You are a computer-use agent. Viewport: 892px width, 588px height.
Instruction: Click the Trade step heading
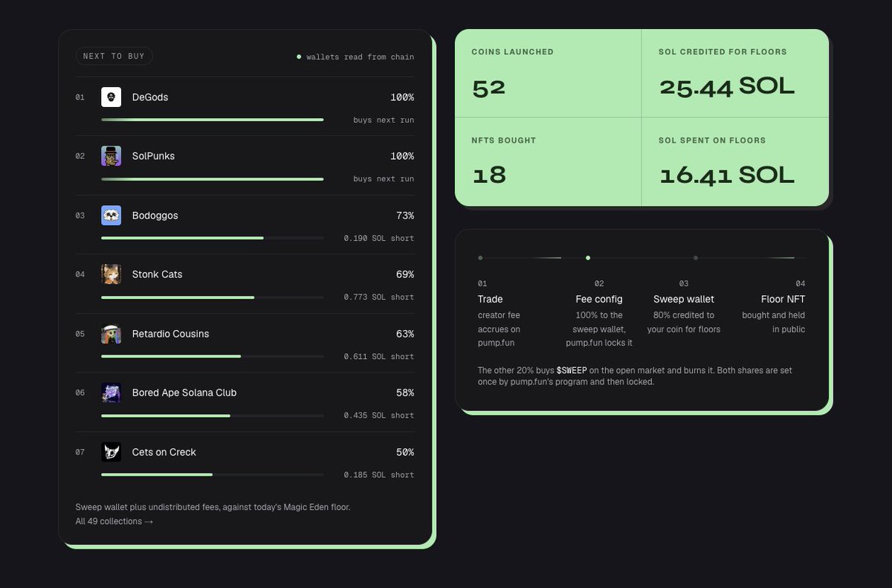(x=491, y=299)
